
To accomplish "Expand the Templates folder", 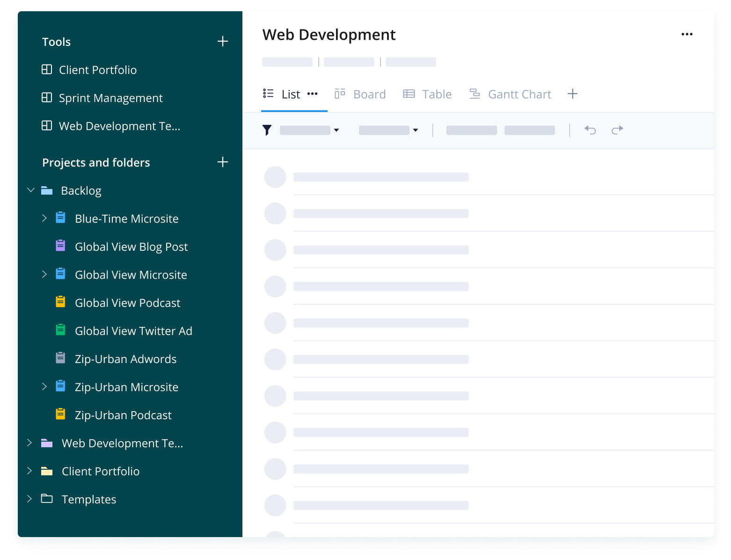I will point(29,499).
